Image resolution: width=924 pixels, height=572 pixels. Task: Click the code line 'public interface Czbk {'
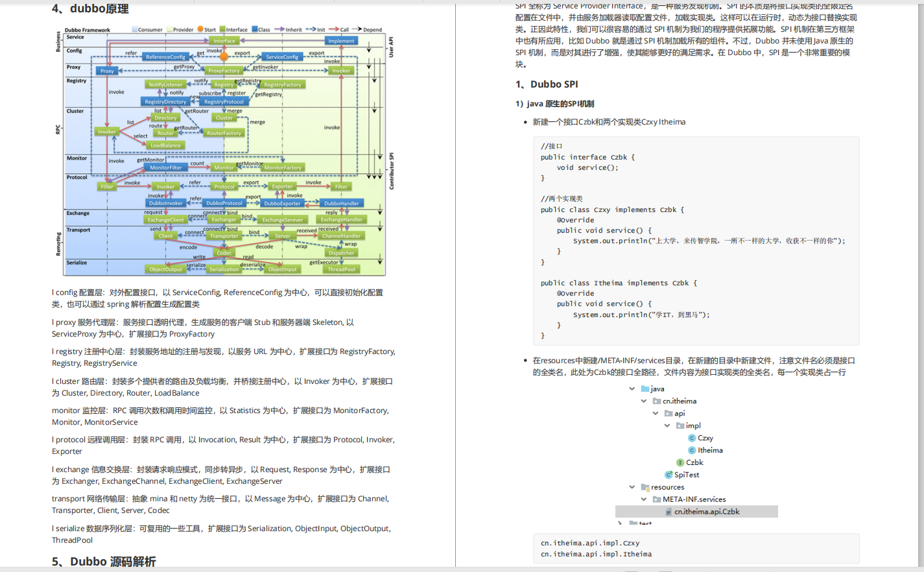(587, 157)
